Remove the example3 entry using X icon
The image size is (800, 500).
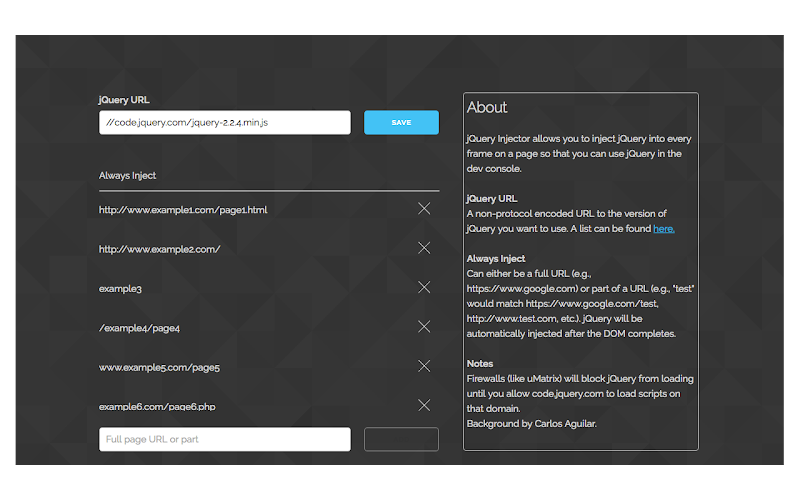click(424, 287)
